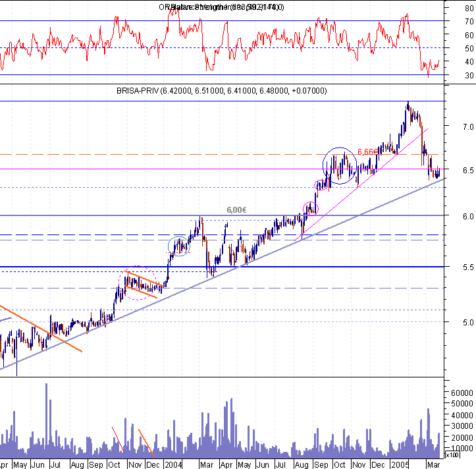Click the overlapping indicator title at top
The image size is (476, 469).
[x=221, y=7]
